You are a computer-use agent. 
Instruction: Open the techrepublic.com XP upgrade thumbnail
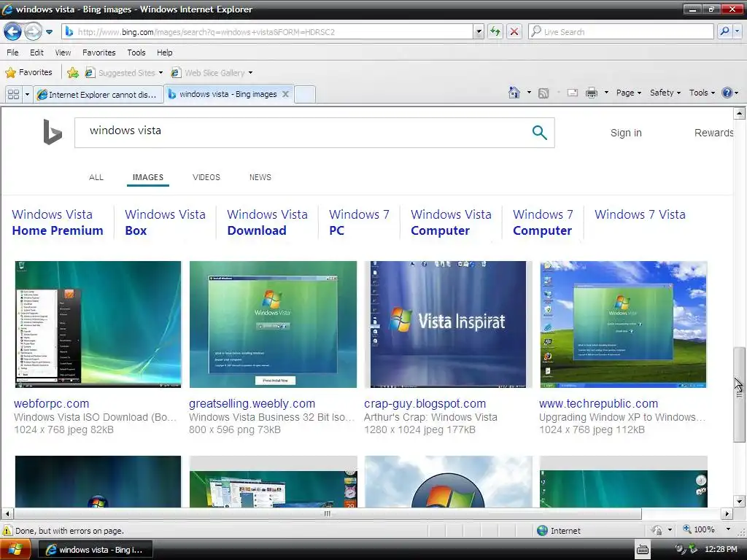(623, 324)
